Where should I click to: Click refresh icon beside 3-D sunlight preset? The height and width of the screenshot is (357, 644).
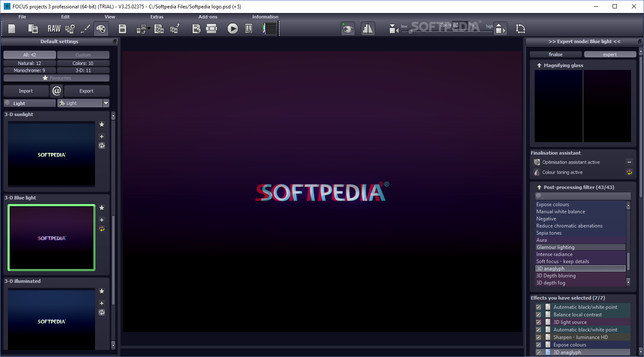point(102,145)
